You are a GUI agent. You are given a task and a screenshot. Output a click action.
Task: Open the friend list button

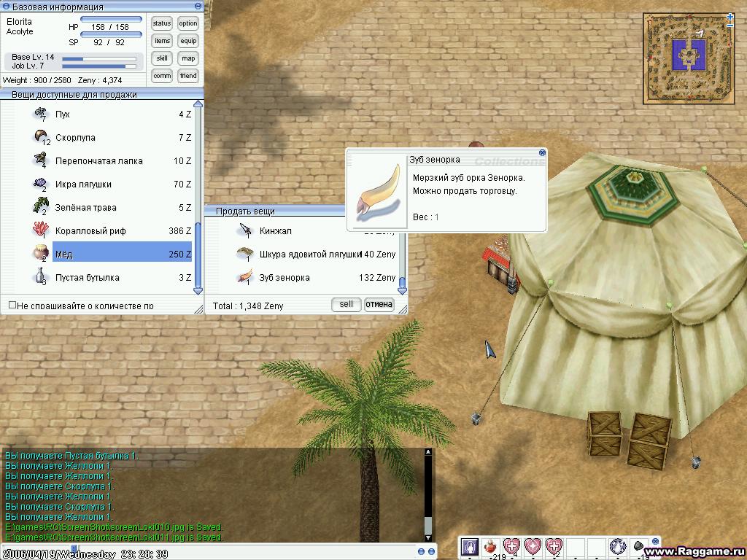187,76
